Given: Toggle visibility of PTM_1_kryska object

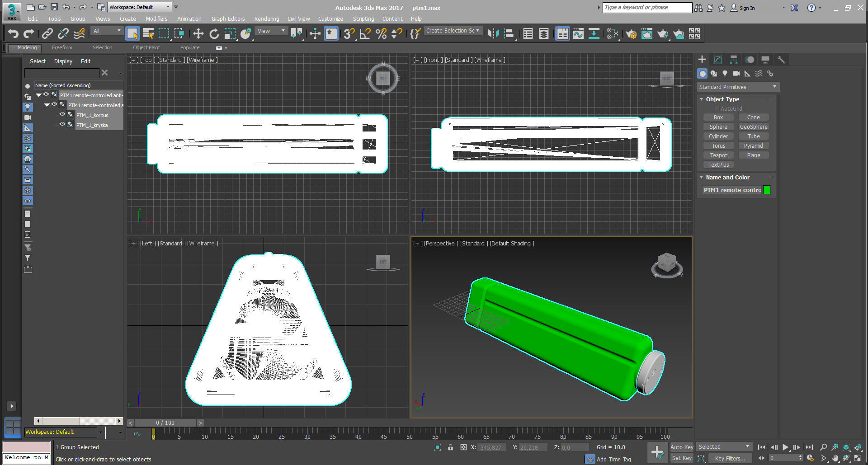Looking at the screenshot, I should coord(62,124).
